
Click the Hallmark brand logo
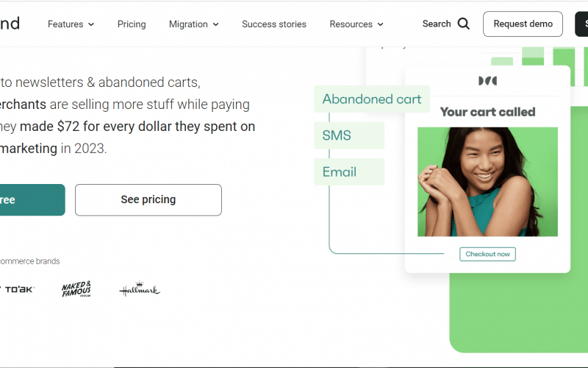140,290
